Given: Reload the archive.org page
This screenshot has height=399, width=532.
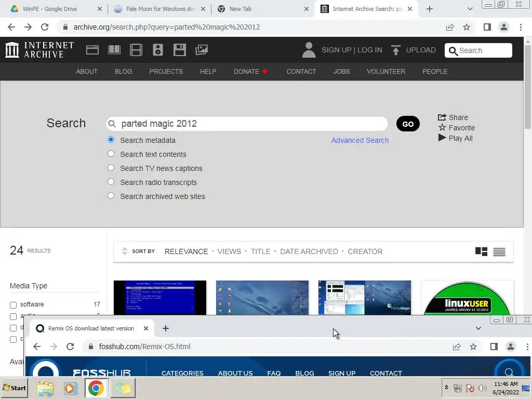Looking at the screenshot, I should (x=45, y=27).
